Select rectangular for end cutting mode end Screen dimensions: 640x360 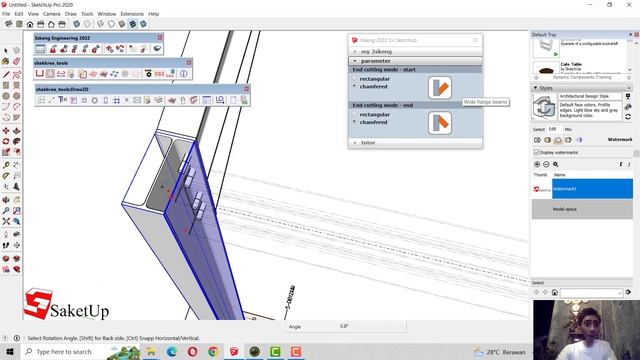pos(354,114)
